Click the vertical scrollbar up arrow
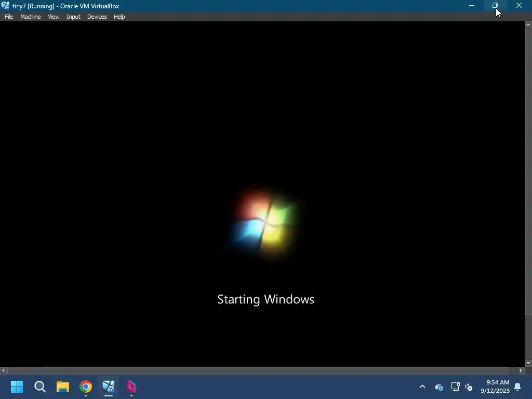This screenshot has height=399, width=532. pos(528,25)
